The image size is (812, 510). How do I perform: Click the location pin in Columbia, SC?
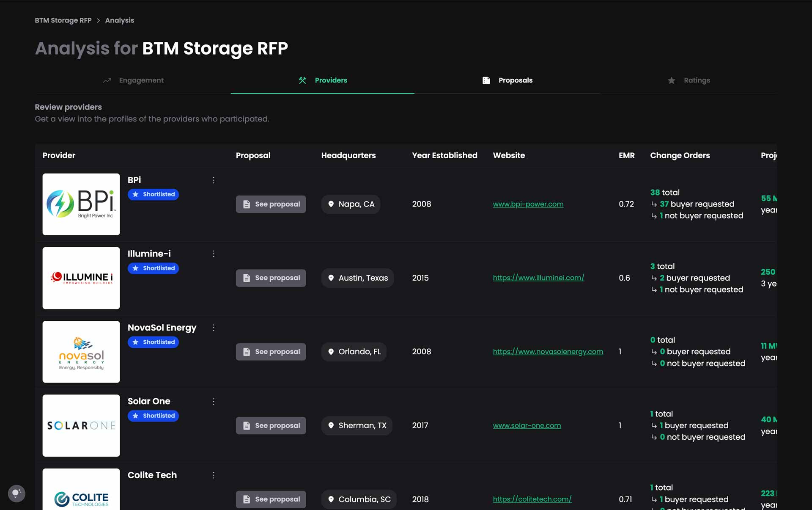tap(331, 499)
